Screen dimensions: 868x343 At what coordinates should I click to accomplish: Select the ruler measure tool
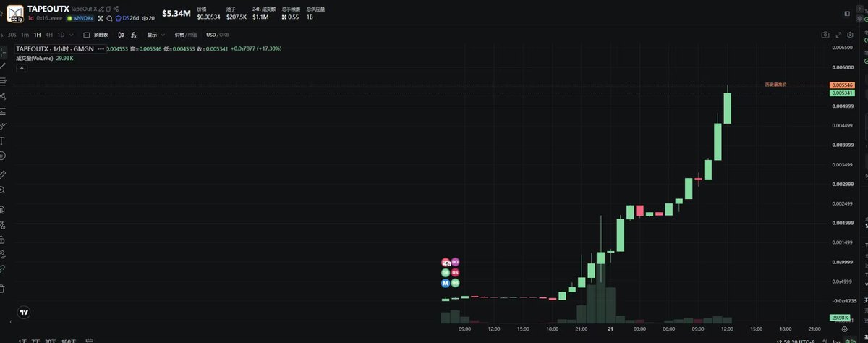[3, 174]
